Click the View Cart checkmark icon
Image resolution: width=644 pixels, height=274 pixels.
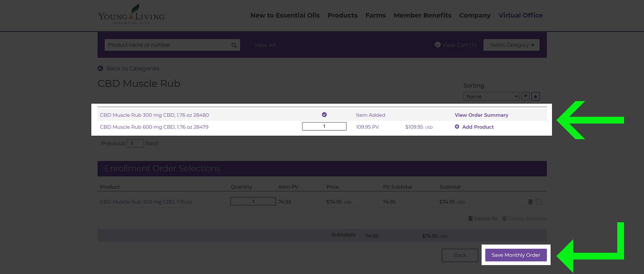click(x=438, y=45)
